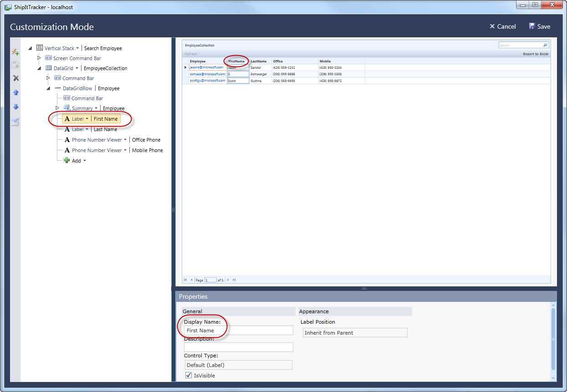Select the Label row for Last Name
Image resolution: width=567 pixels, height=392 pixels.
click(105, 129)
